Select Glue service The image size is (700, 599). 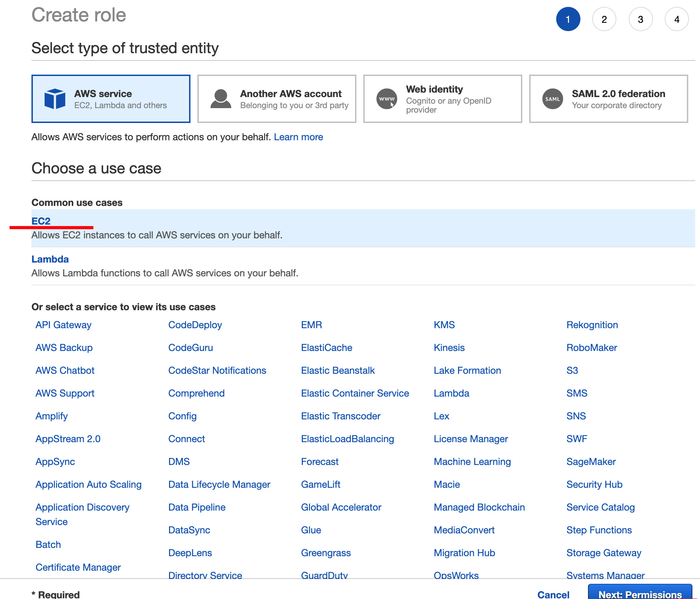pos(311,530)
